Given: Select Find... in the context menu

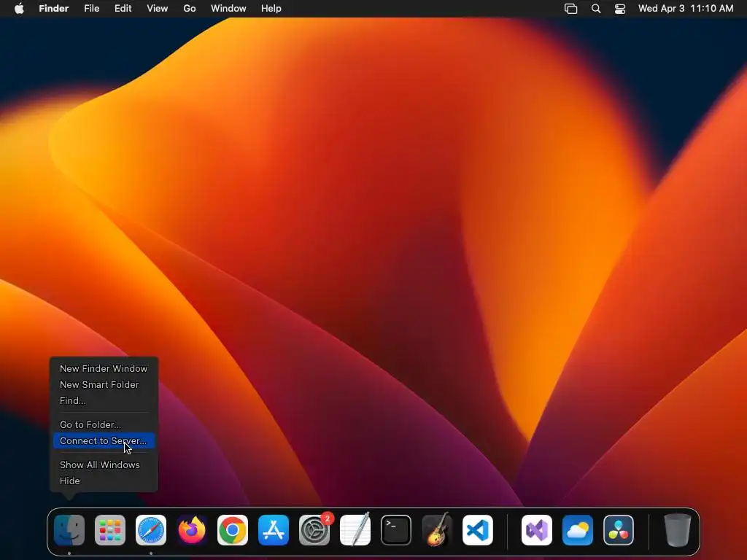Looking at the screenshot, I should click(x=104, y=401).
